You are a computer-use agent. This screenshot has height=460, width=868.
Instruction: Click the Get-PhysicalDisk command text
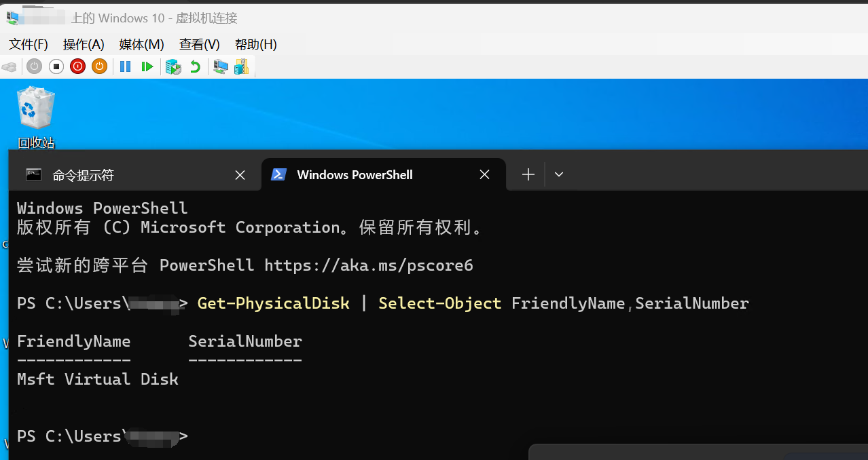273,303
